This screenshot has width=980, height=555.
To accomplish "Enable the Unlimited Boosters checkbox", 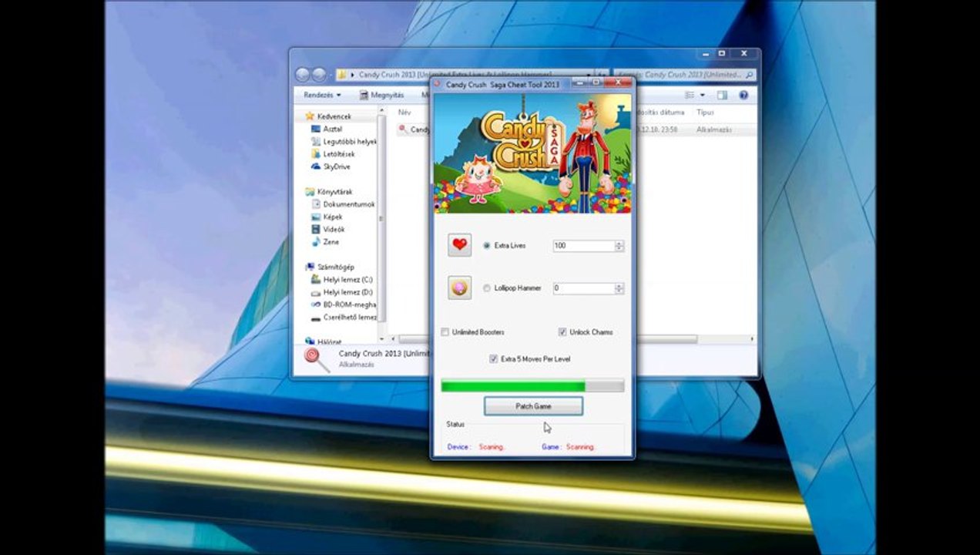I will click(x=445, y=332).
